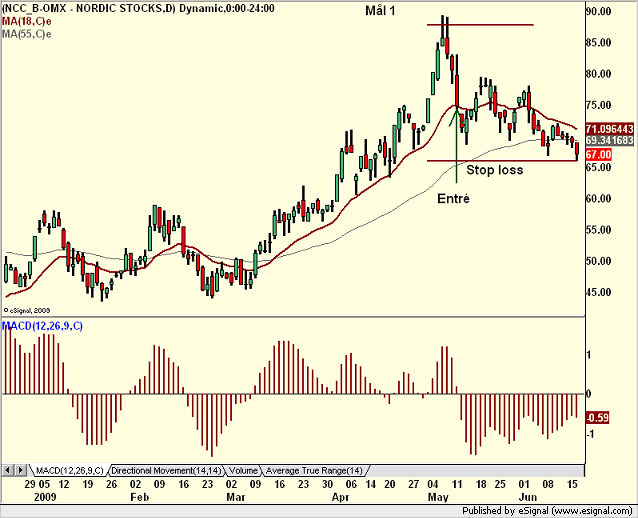Select the MA(18,C)e study label
This screenshot has width=638, height=518.
tap(26, 21)
